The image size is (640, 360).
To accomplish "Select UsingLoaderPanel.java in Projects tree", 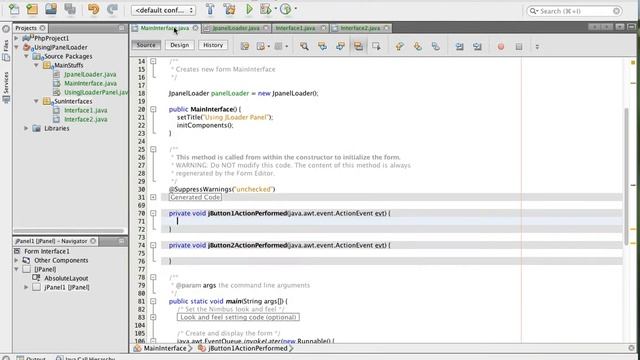I will 96,92.
